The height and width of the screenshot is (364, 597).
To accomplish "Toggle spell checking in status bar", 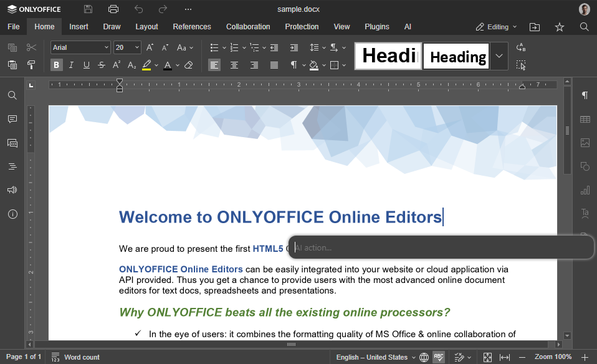I will 439,357.
